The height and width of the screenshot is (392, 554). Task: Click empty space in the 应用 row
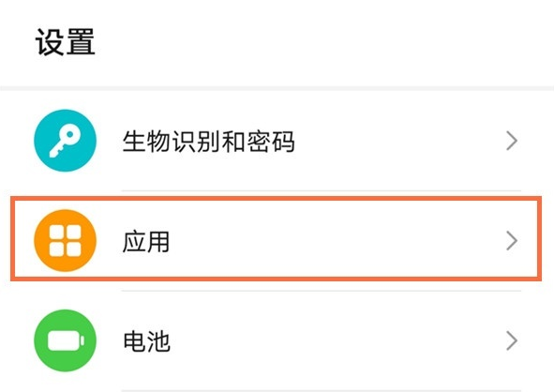coord(336,241)
